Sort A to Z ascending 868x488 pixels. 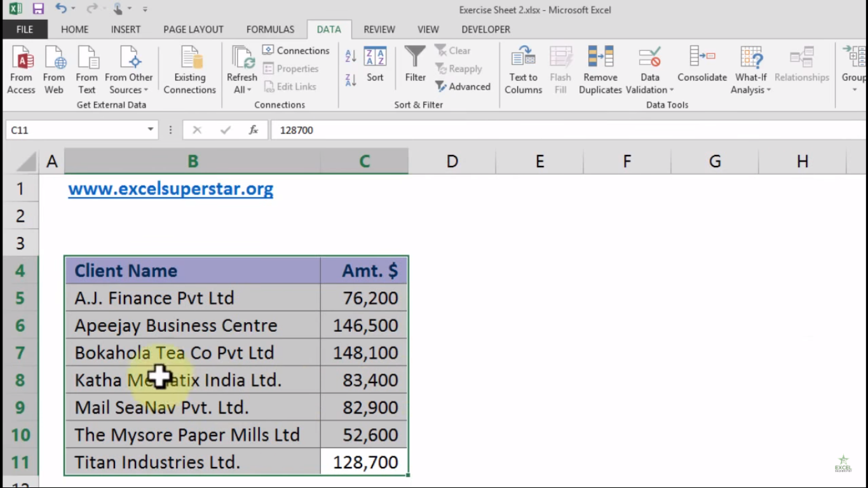(x=351, y=55)
